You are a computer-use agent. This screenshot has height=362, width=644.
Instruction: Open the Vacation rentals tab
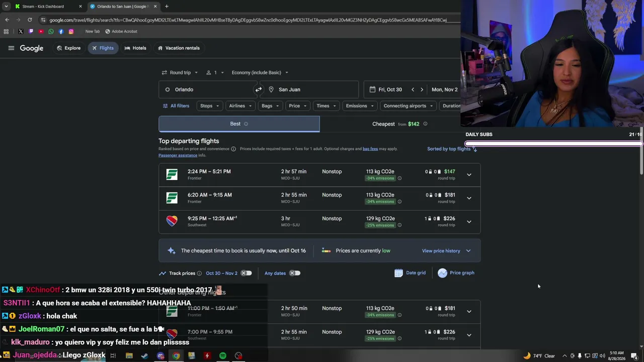[179, 48]
